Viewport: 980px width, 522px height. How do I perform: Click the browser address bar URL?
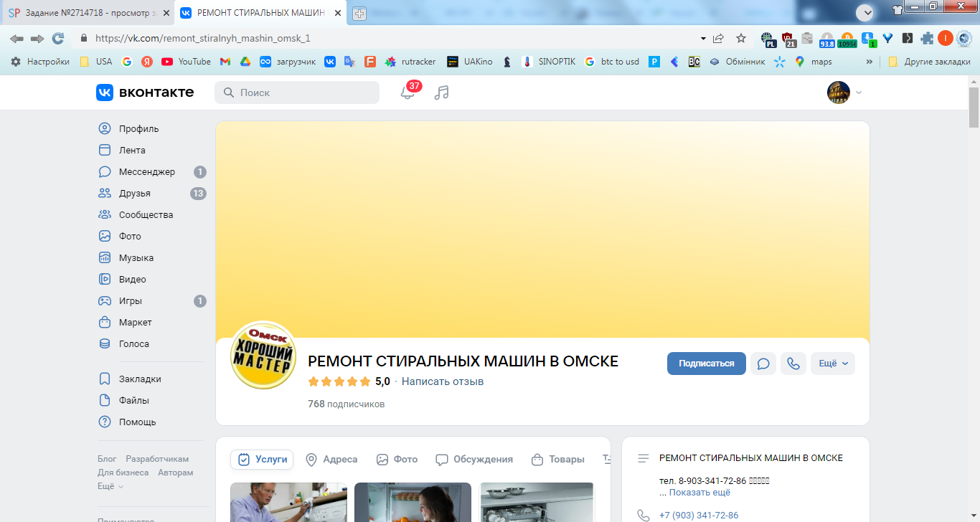coord(203,38)
